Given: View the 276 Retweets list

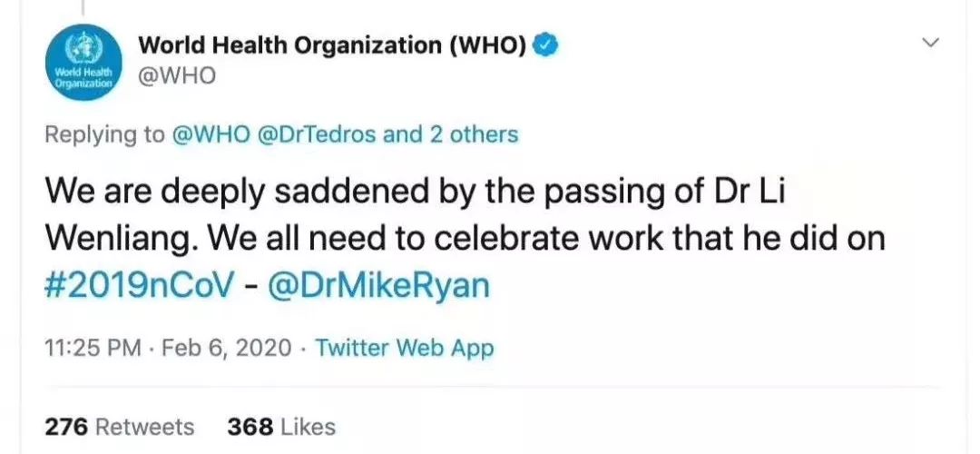Looking at the screenshot, I should coord(120,427).
